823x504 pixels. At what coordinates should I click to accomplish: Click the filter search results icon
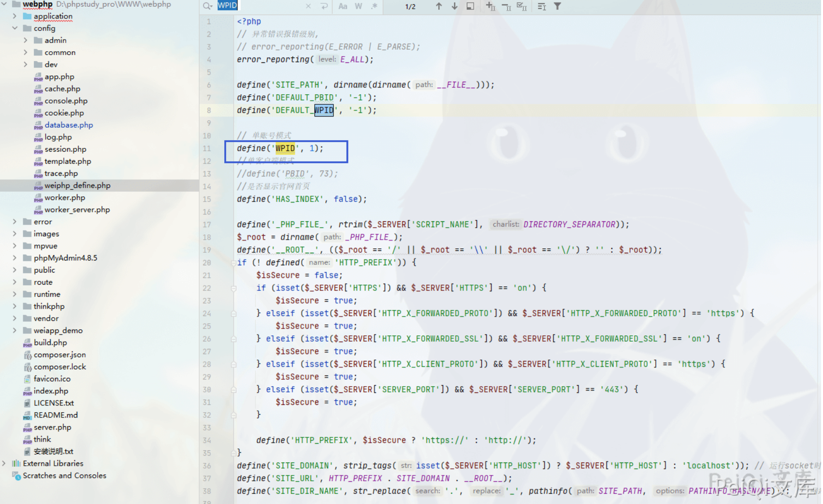(x=557, y=6)
